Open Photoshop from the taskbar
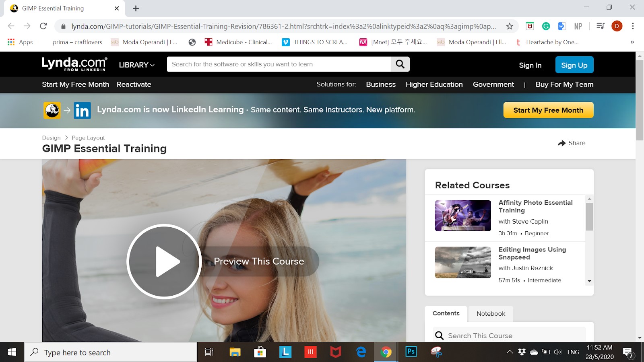 click(411, 352)
